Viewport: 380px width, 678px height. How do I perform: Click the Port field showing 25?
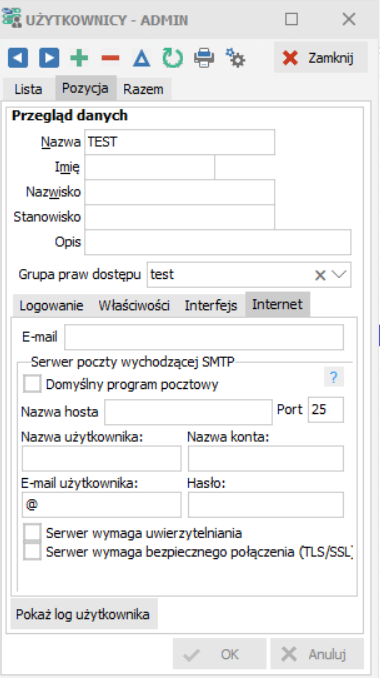(x=326, y=410)
